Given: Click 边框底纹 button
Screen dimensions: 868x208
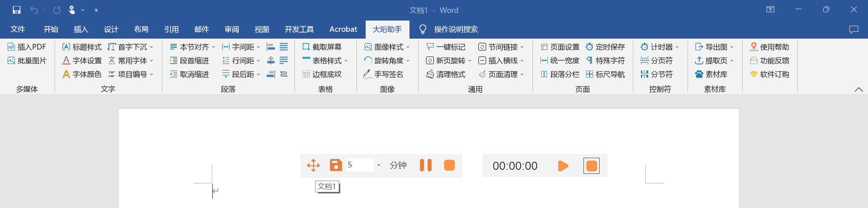Looking at the screenshot, I should point(322,74).
